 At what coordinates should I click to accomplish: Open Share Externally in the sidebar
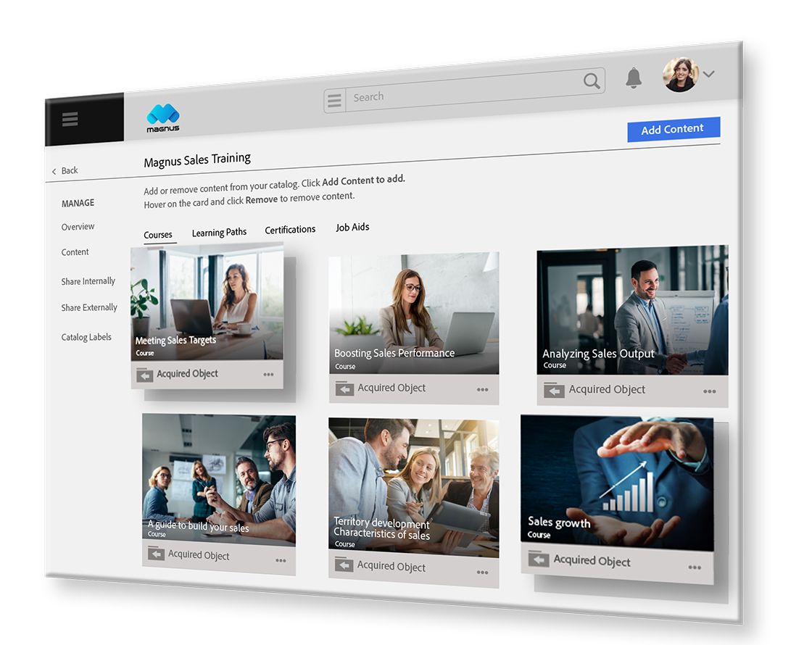coord(89,308)
